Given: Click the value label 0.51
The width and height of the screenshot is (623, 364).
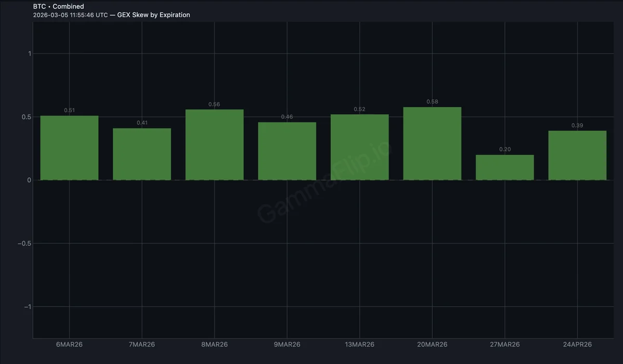Looking at the screenshot, I should pyautogui.click(x=70, y=110).
